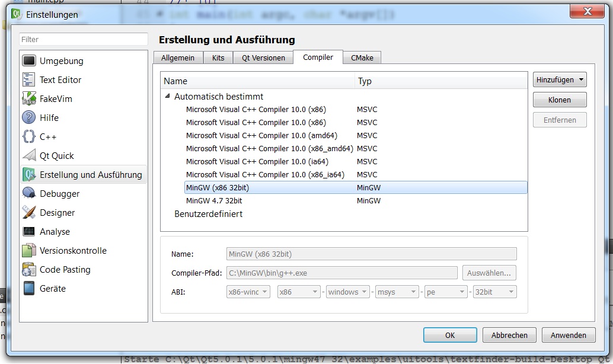613x364 pixels.
Task: Open the FakeVim icon in sidebar
Action: pos(29,98)
